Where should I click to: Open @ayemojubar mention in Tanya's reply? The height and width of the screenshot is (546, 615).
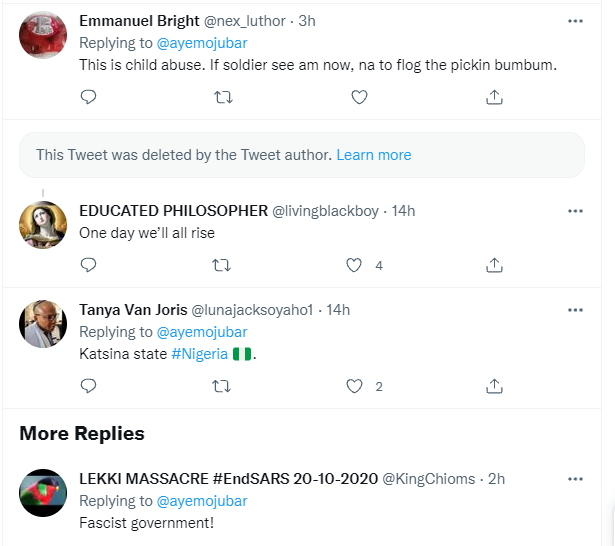(x=200, y=332)
